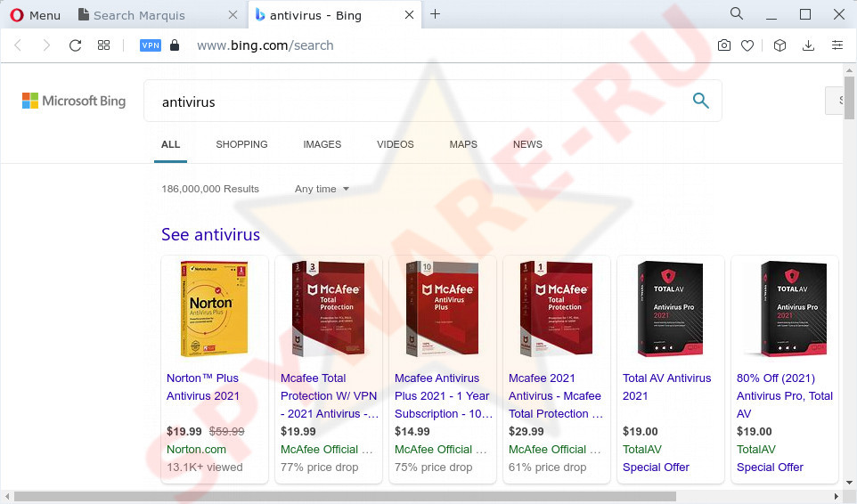Close the antivirus - Bing tab
Screen dimensions: 857x504
[409, 15]
